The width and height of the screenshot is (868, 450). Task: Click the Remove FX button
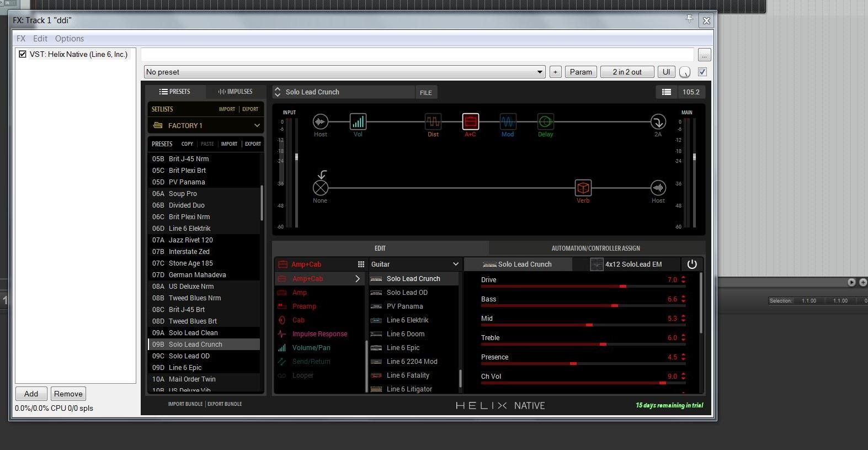(x=68, y=394)
